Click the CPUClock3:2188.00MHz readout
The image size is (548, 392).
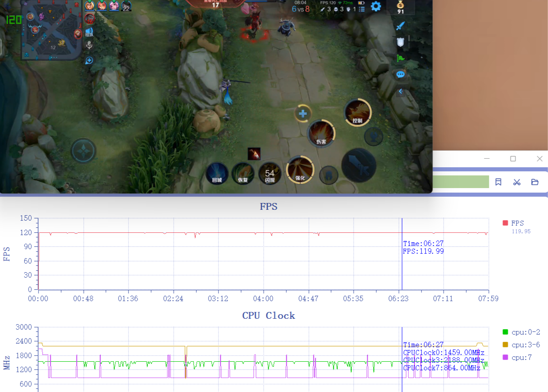444,360
